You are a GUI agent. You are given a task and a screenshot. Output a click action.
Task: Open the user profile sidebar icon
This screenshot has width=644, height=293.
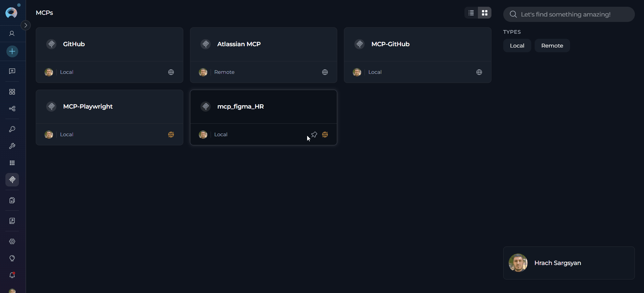coord(12,33)
